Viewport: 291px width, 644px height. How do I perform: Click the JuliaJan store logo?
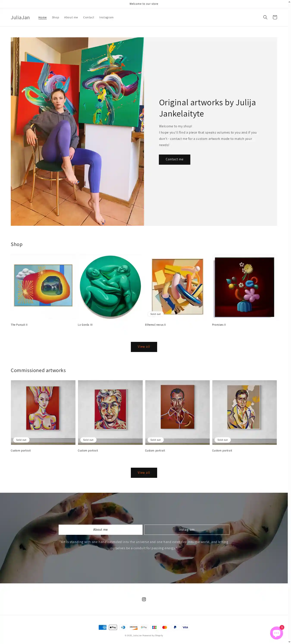(x=20, y=17)
